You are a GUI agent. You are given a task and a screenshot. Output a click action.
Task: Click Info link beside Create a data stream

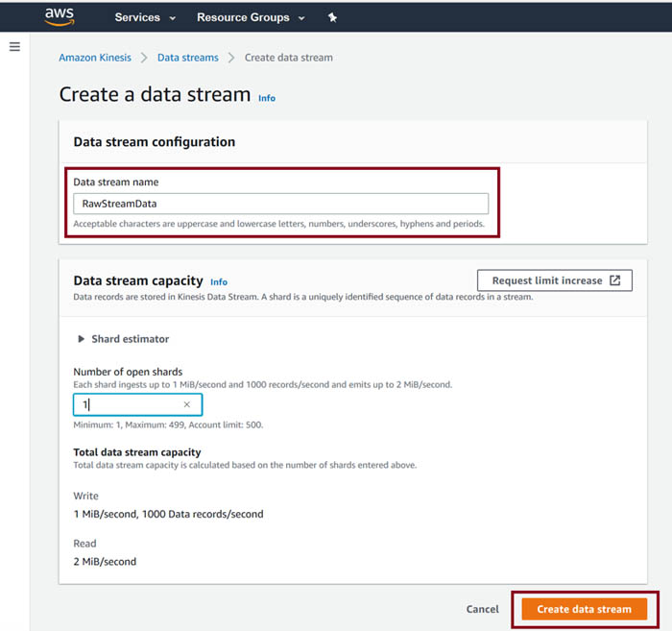[x=267, y=98]
